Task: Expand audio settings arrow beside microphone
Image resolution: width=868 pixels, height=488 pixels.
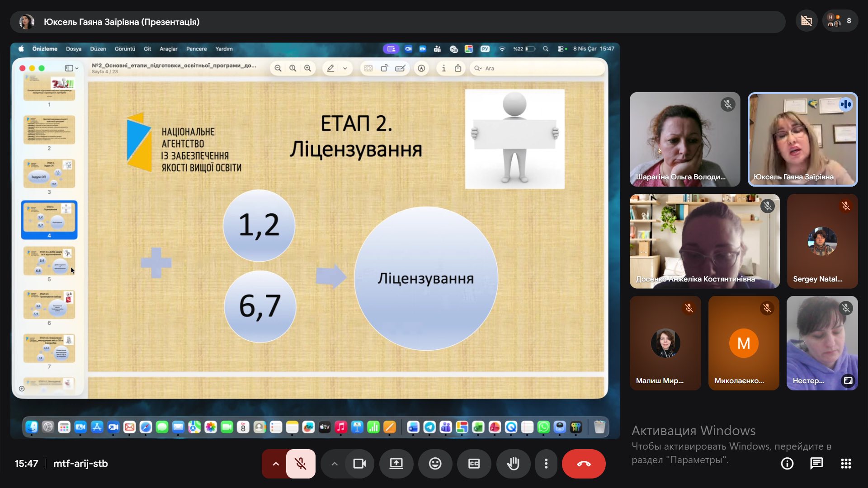Action: (275, 464)
